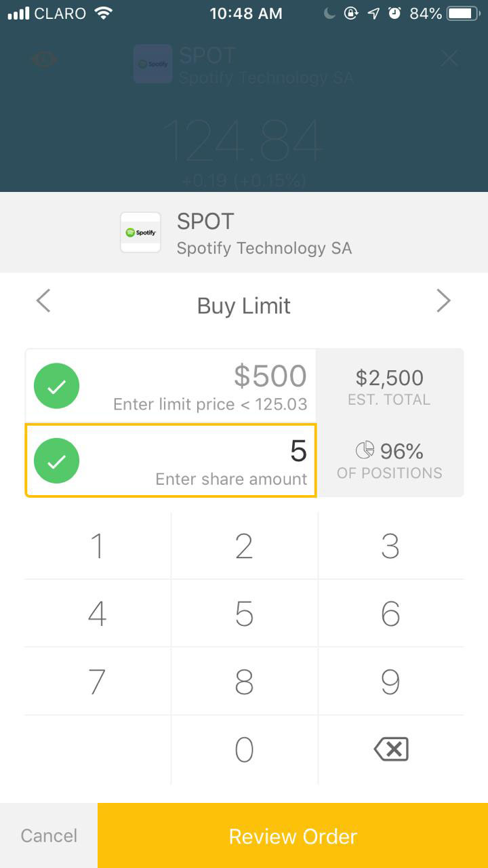488x868 pixels.
Task: Tap the backspace delete key icon
Action: [391, 749]
